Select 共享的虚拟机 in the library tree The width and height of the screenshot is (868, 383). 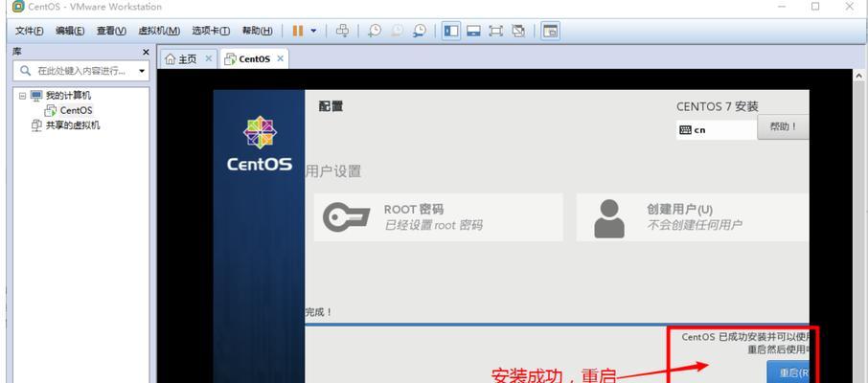(x=73, y=125)
